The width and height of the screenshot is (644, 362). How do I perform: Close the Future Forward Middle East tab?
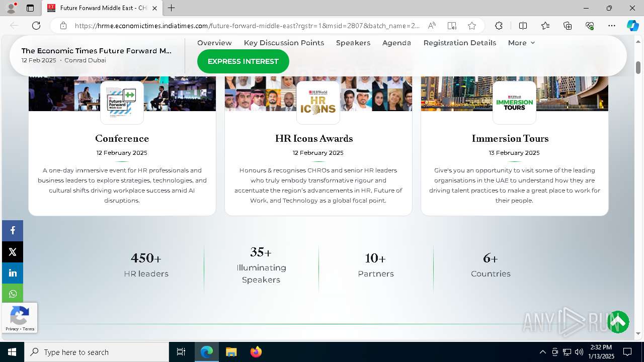(154, 8)
